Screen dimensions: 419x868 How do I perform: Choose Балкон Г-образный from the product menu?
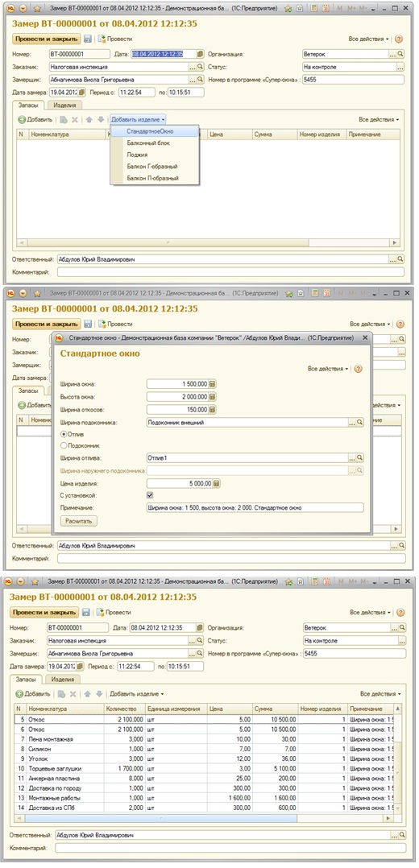coord(155,166)
